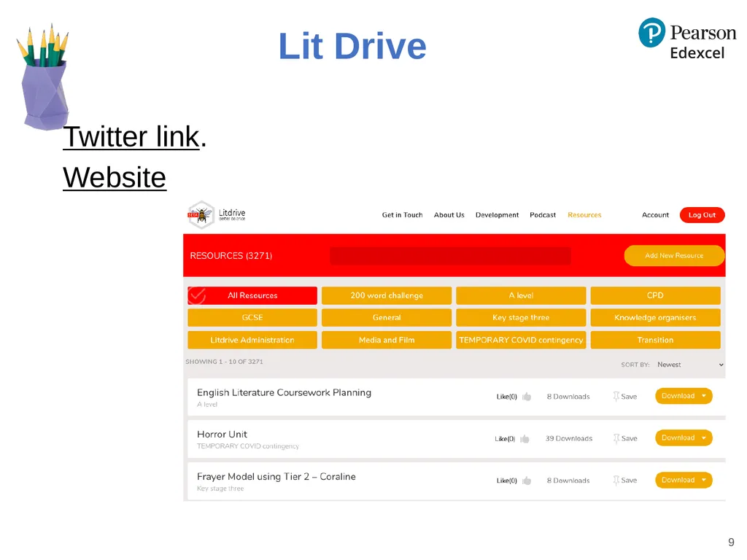The width and height of the screenshot is (747, 560).
Task: Filter by Media and Film
Action: click(x=387, y=340)
